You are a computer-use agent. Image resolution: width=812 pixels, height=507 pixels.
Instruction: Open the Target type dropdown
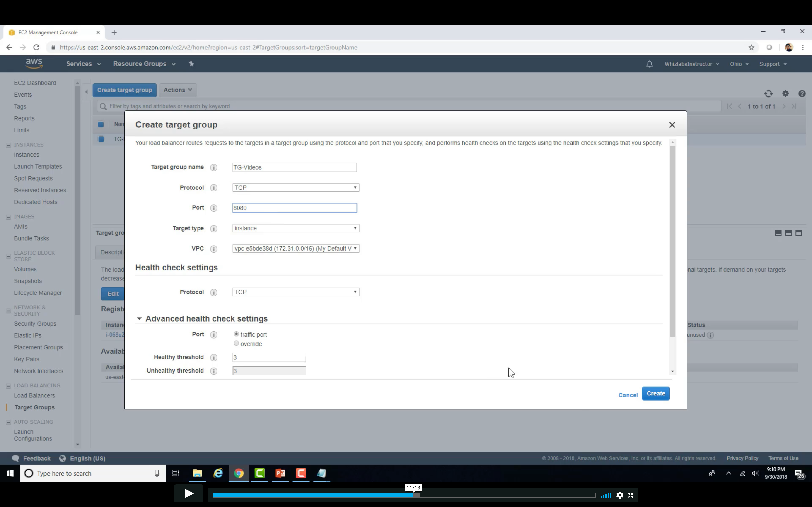295,228
